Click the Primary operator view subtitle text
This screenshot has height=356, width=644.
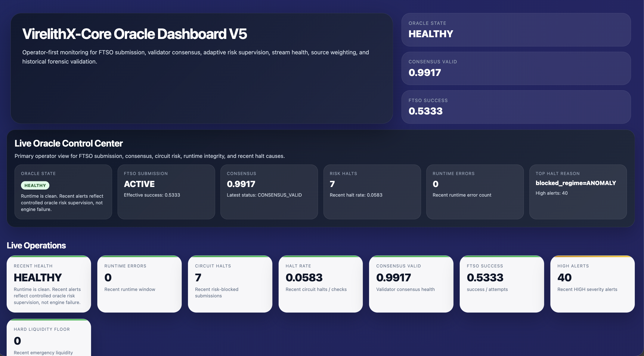point(149,156)
